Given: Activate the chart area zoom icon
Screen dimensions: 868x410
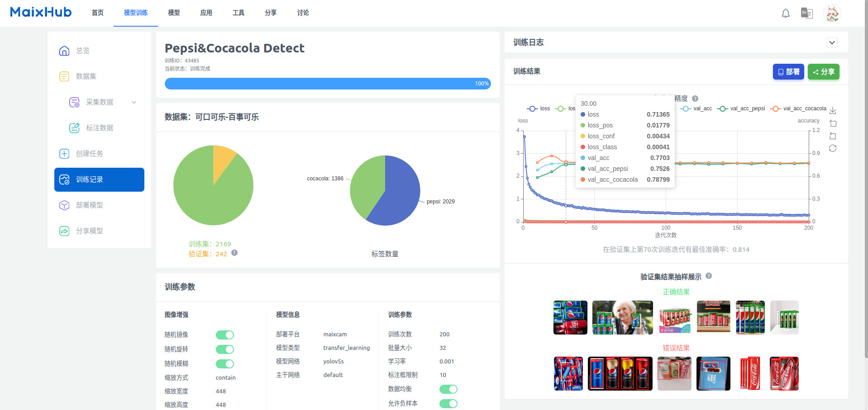Looking at the screenshot, I should coord(833,123).
